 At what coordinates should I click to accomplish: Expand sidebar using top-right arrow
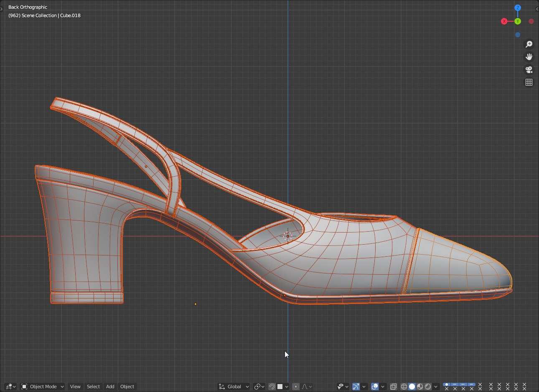point(536,9)
